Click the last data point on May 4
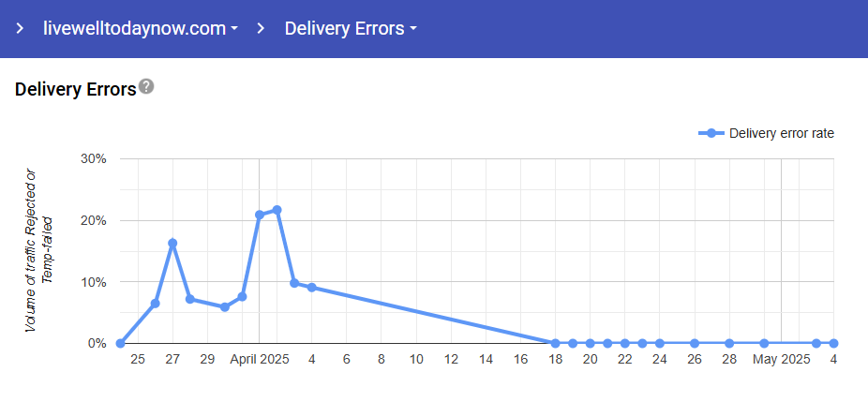 pyautogui.click(x=833, y=343)
